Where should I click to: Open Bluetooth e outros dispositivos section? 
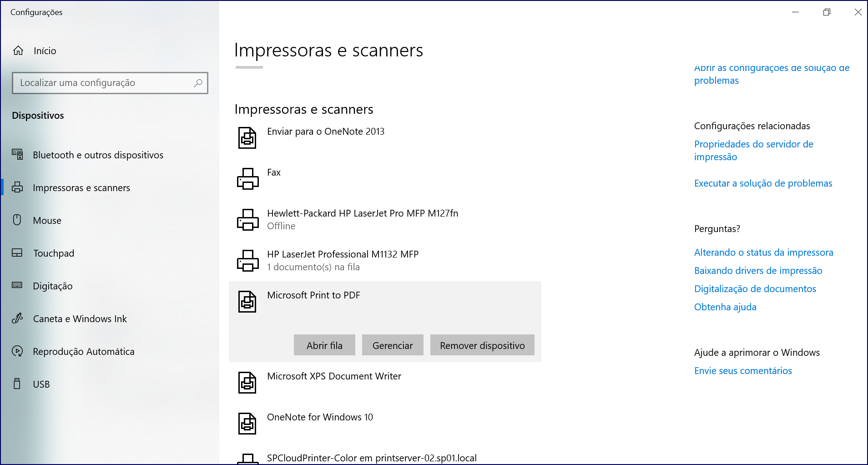(98, 155)
